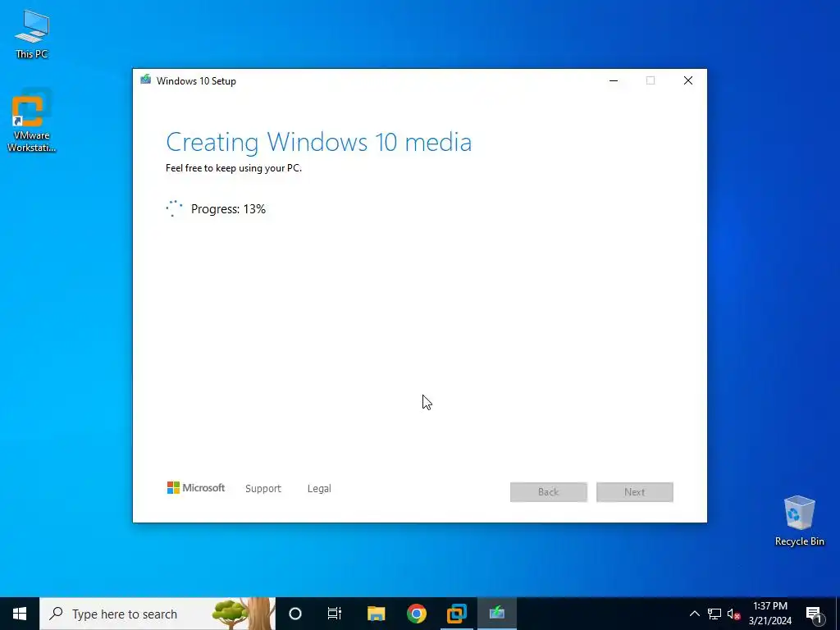This screenshot has height=630, width=840.
Task: Click the taskbar search box
Action: 157,614
